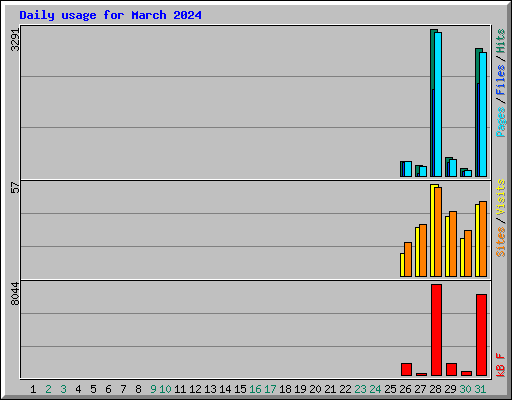Click day 28 on the x-axis
Screen dimensions: 512x400
pos(435,389)
